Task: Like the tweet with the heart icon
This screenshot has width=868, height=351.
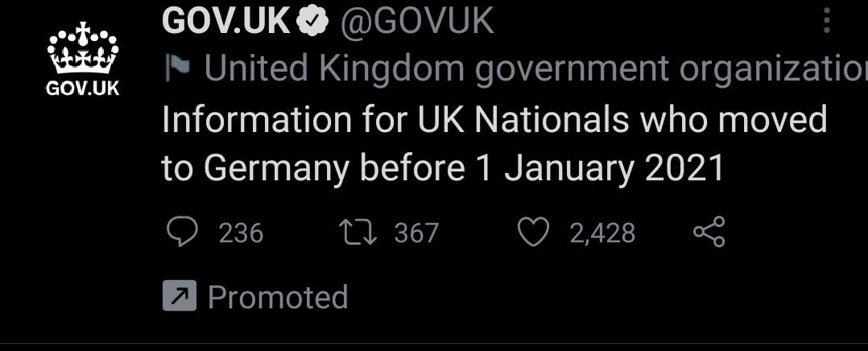Action: [x=533, y=232]
